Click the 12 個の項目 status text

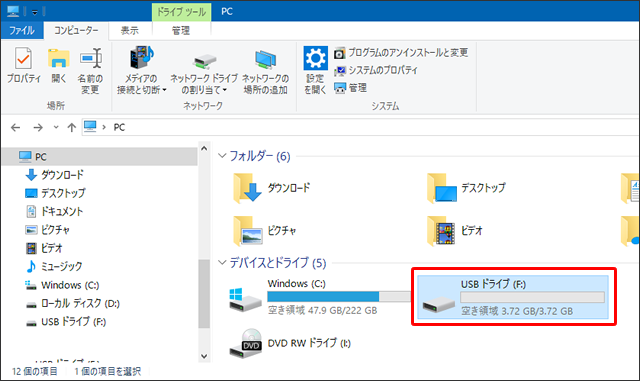pyautogui.click(x=35, y=371)
